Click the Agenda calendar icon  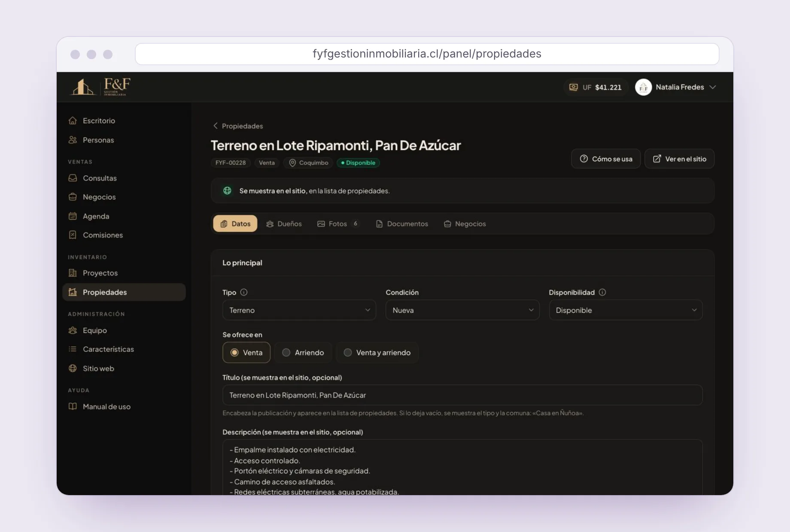click(x=73, y=216)
